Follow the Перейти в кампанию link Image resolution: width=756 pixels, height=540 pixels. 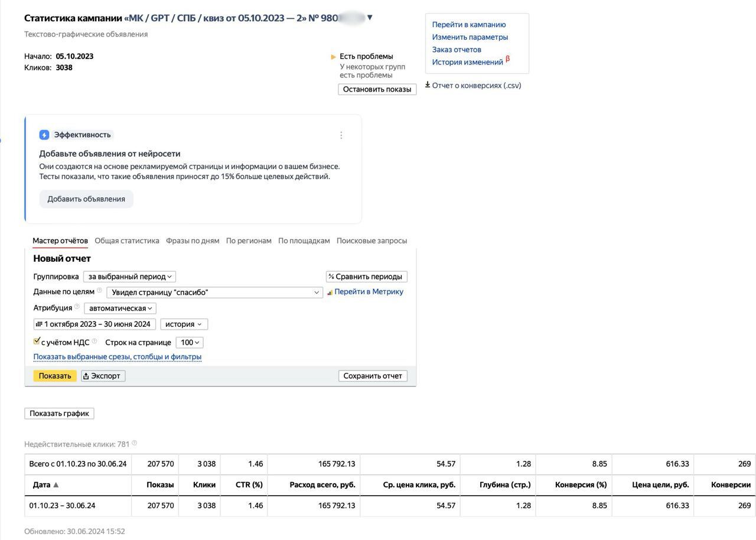[468, 25]
